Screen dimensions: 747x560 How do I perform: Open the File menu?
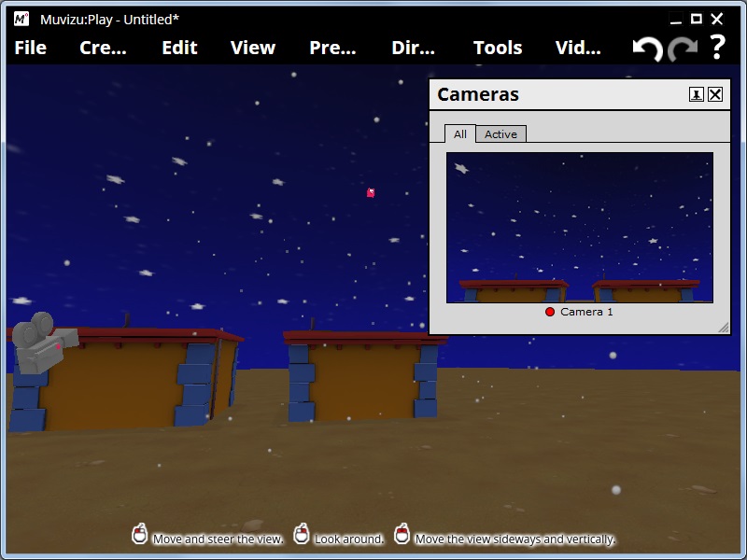pos(31,48)
